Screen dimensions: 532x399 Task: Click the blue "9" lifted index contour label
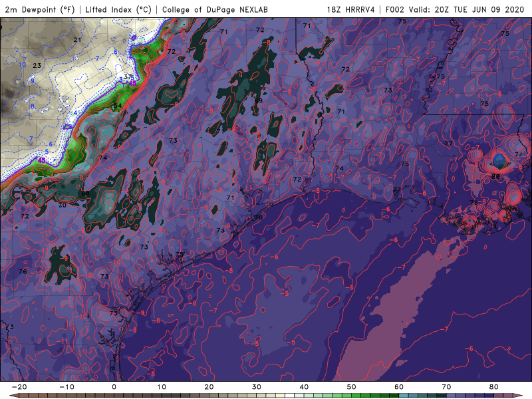(33, 80)
